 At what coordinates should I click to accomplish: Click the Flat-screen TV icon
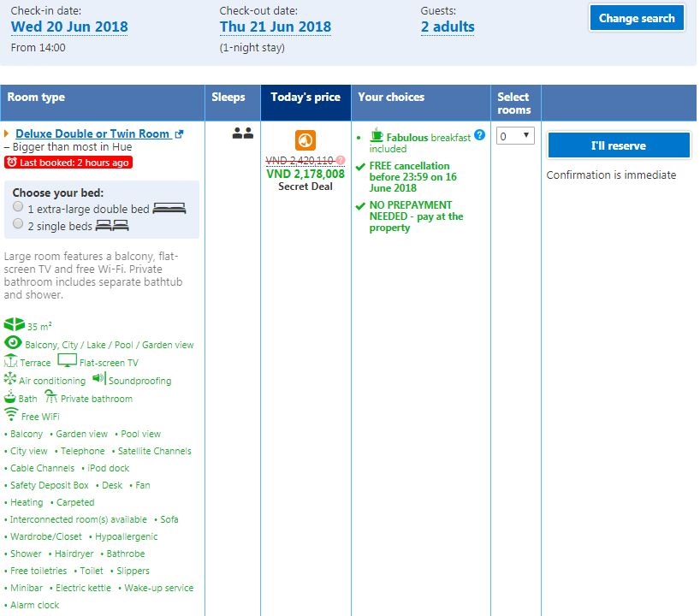click(x=67, y=361)
